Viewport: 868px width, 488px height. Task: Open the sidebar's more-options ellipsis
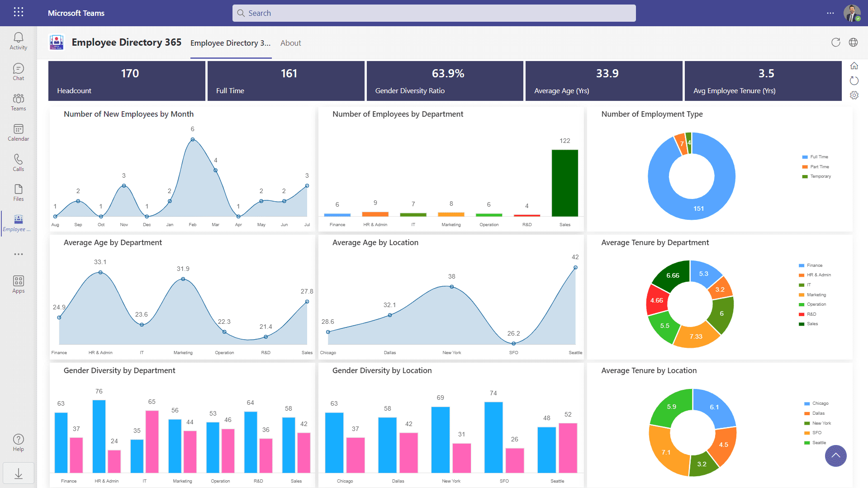tap(18, 254)
